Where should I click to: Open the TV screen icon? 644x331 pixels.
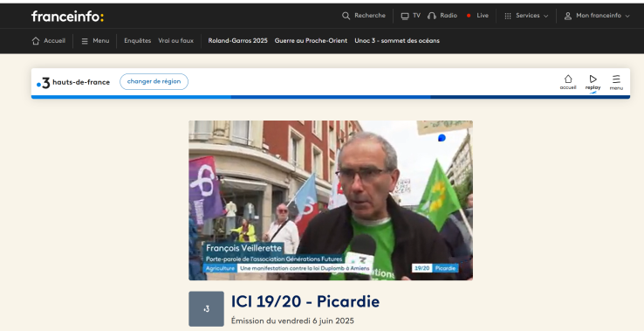pyautogui.click(x=405, y=16)
